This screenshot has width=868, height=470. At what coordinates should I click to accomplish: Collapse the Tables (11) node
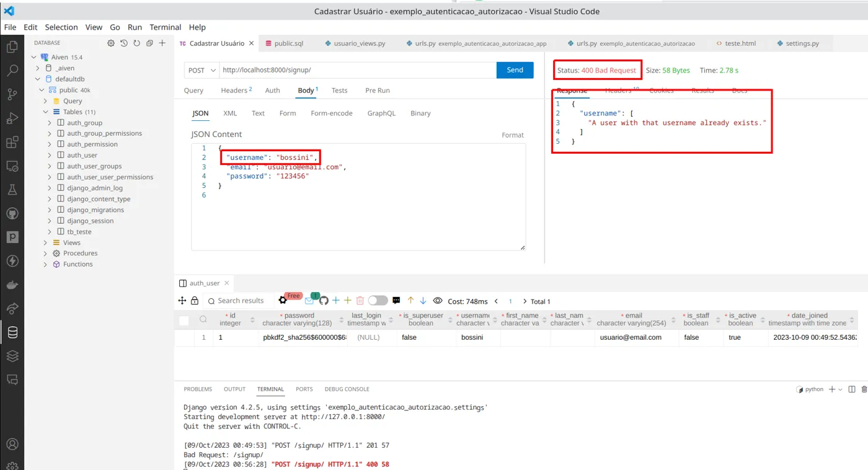(45, 112)
